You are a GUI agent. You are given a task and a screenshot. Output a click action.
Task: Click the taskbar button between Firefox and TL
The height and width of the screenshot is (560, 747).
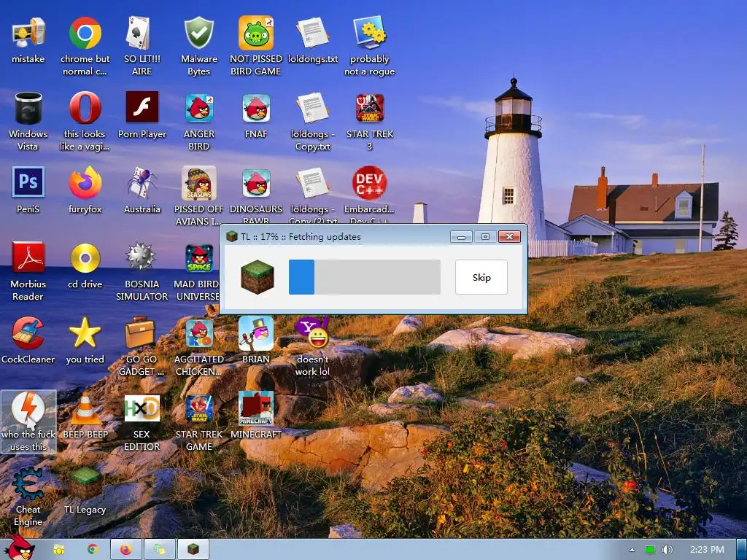click(x=160, y=550)
